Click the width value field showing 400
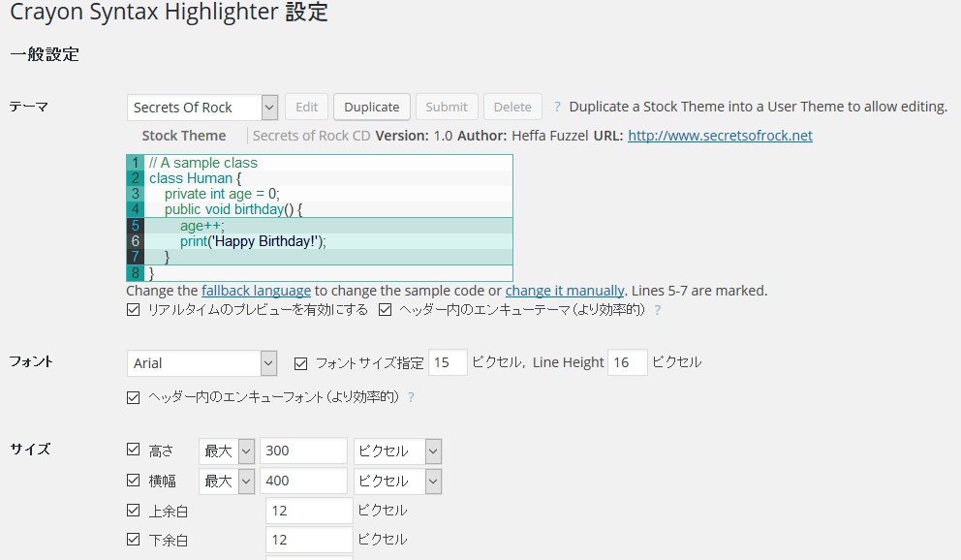 pyautogui.click(x=303, y=481)
